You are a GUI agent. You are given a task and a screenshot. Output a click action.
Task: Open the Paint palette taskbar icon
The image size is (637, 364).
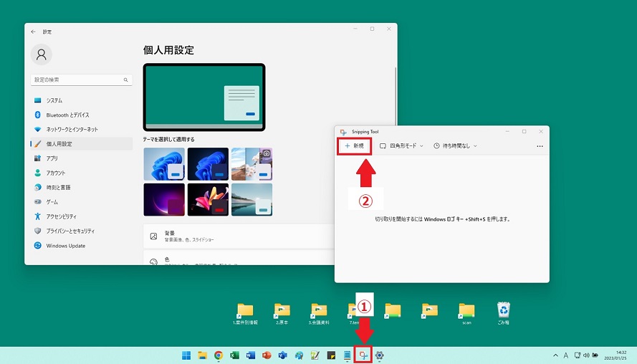tap(299, 355)
